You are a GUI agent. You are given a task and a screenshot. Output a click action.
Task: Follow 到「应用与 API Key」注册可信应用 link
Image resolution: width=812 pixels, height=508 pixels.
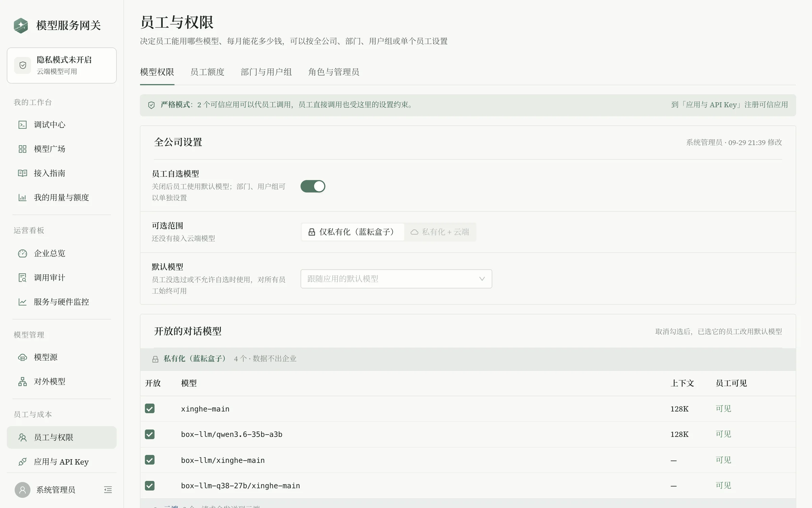click(729, 105)
